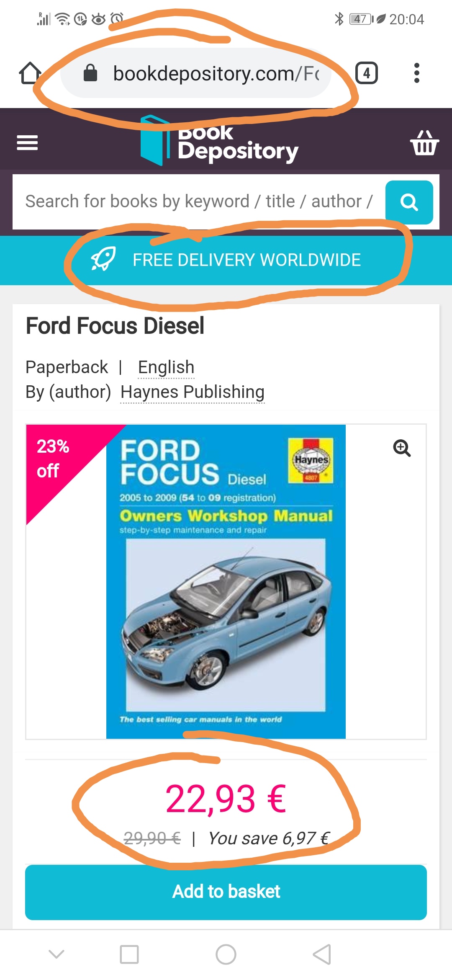
Task: Open the browser tab switcher showing 4
Action: point(366,73)
